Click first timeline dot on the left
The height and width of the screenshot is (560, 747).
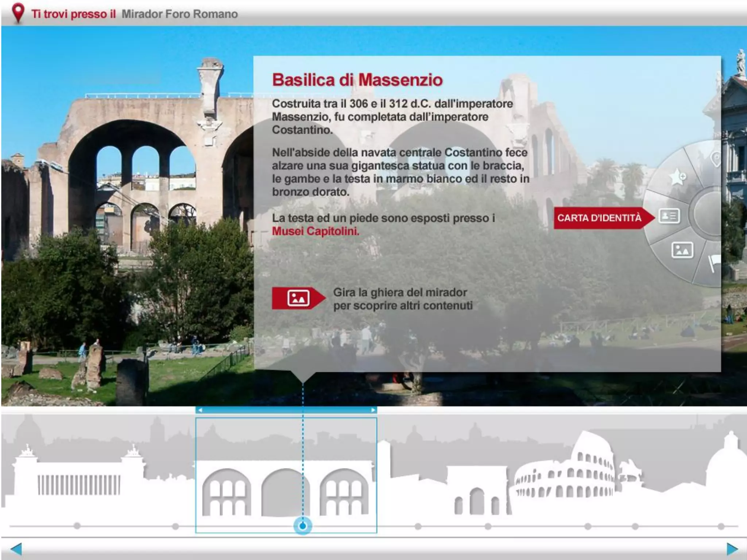[x=77, y=526]
